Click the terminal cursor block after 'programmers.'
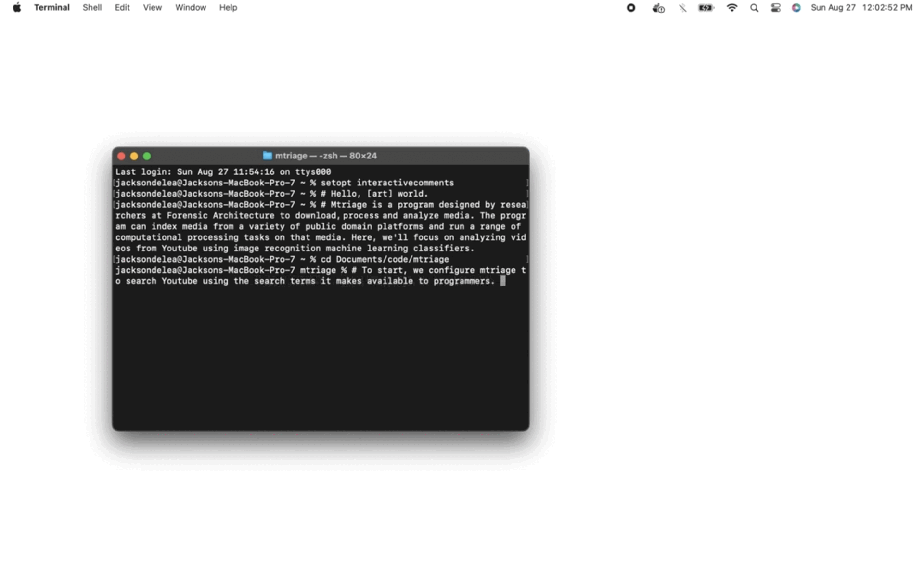The height and width of the screenshot is (578, 924). click(503, 281)
